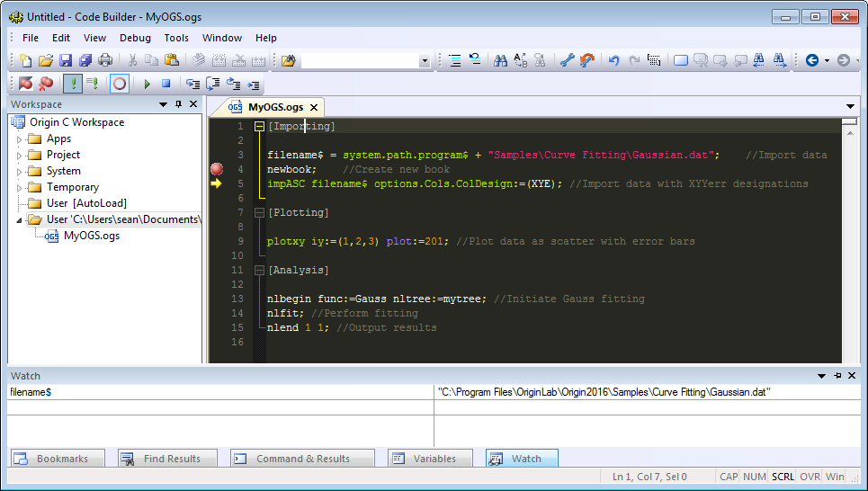Save file with the floppy disk icon
The width and height of the screenshot is (868, 491).
click(x=66, y=60)
